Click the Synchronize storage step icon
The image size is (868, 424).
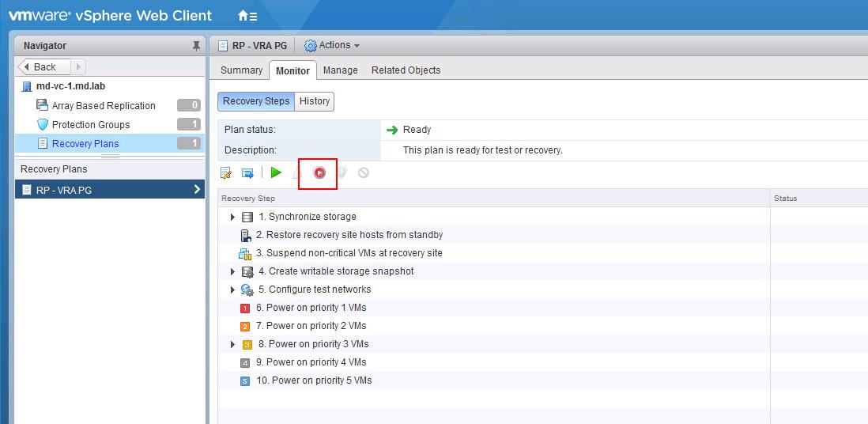pyautogui.click(x=247, y=217)
